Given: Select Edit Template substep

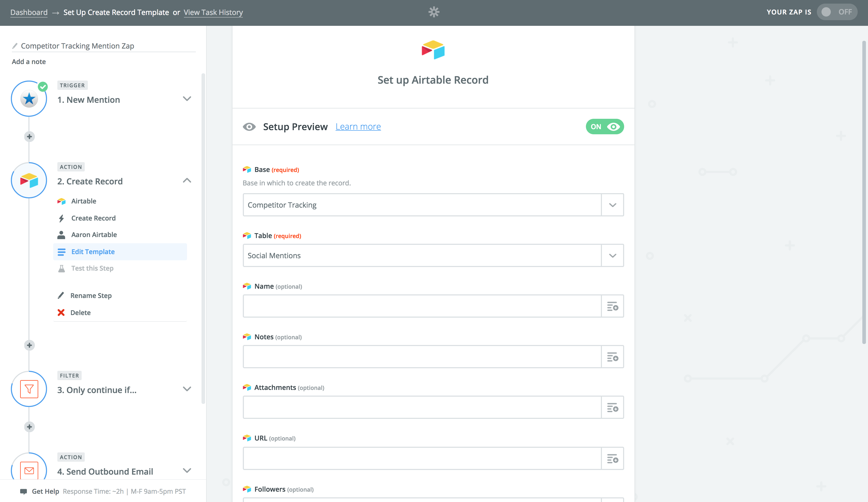Looking at the screenshot, I should tap(120, 252).
